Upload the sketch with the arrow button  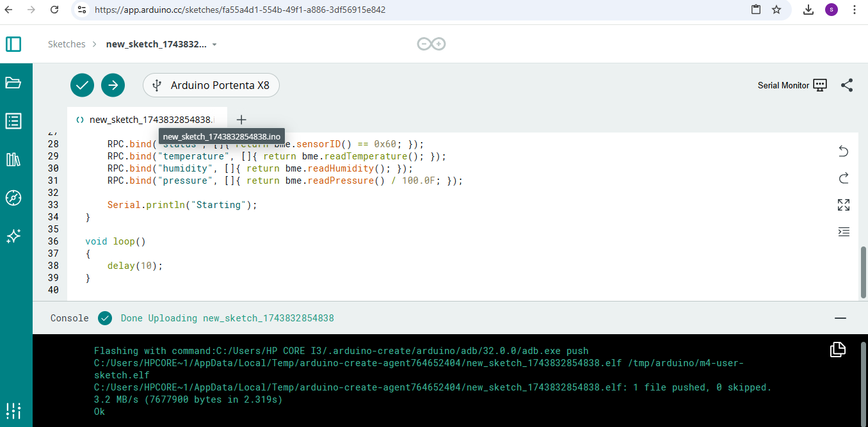point(113,85)
